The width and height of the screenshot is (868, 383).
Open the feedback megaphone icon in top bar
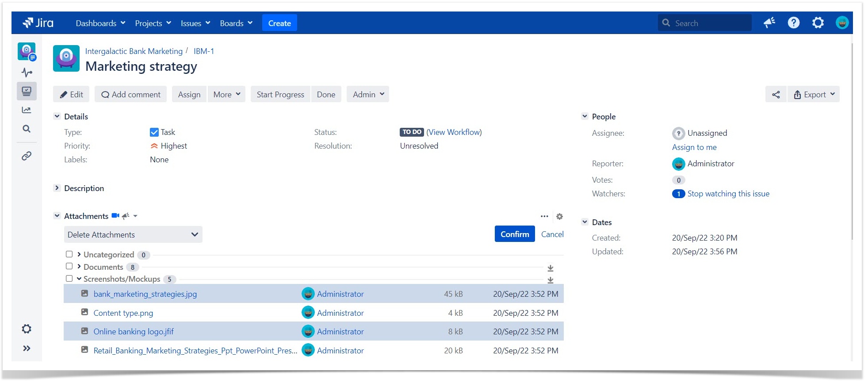(x=769, y=23)
